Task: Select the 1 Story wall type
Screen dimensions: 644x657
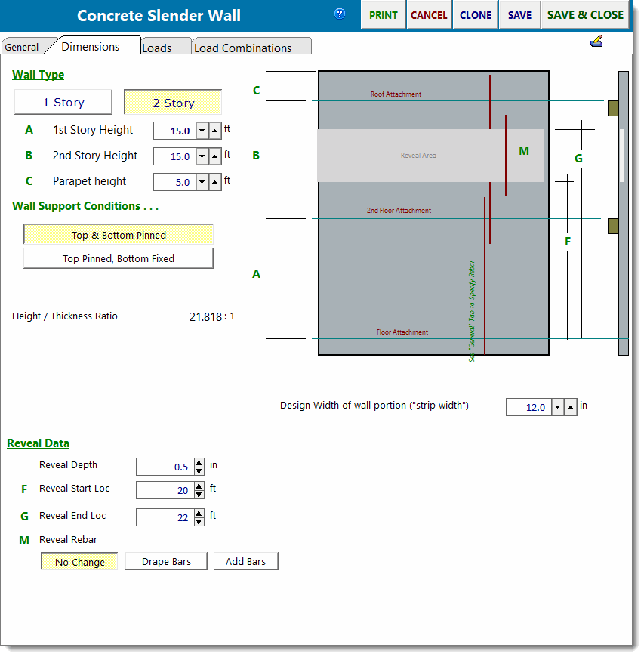Action: tap(63, 103)
